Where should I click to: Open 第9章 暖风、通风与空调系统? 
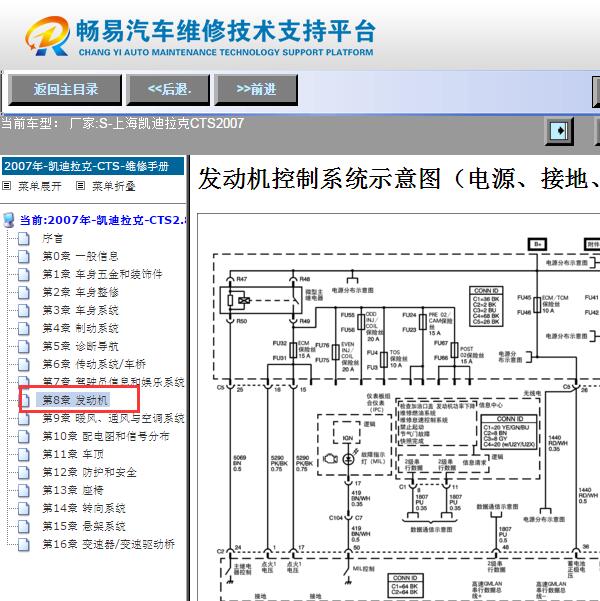click(x=113, y=418)
